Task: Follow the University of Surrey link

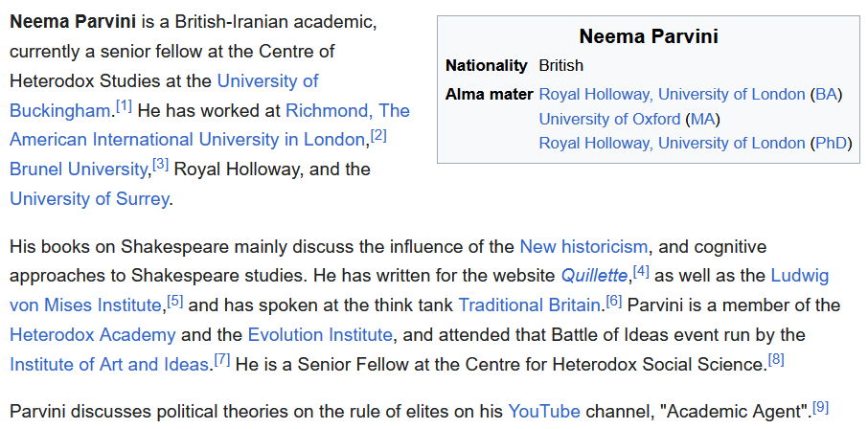Action: pyautogui.click(x=89, y=199)
